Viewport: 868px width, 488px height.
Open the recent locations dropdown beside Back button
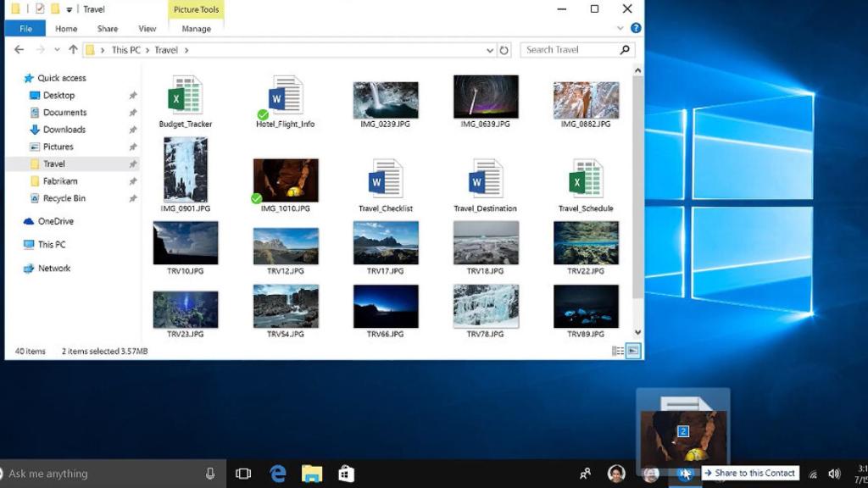(x=56, y=49)
